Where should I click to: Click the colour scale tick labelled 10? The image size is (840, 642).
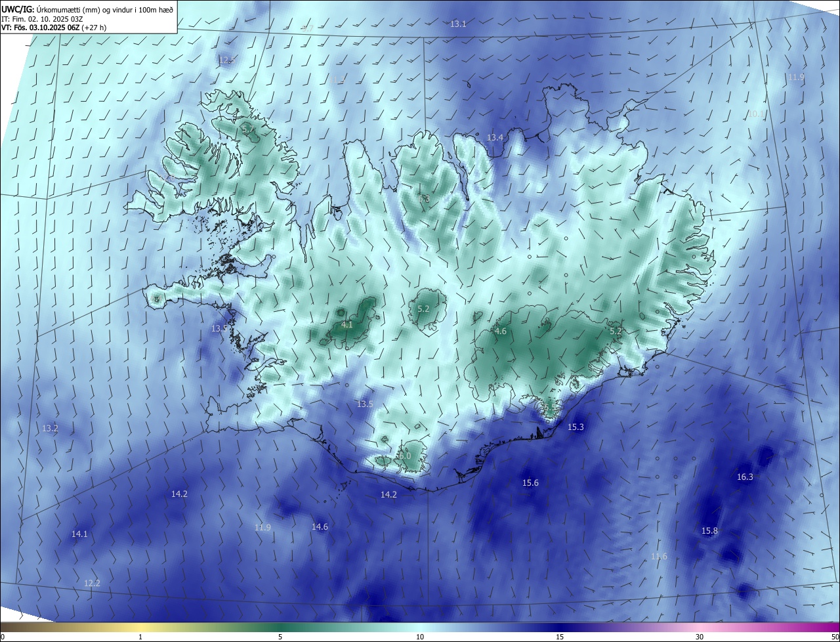click(420, 637)
